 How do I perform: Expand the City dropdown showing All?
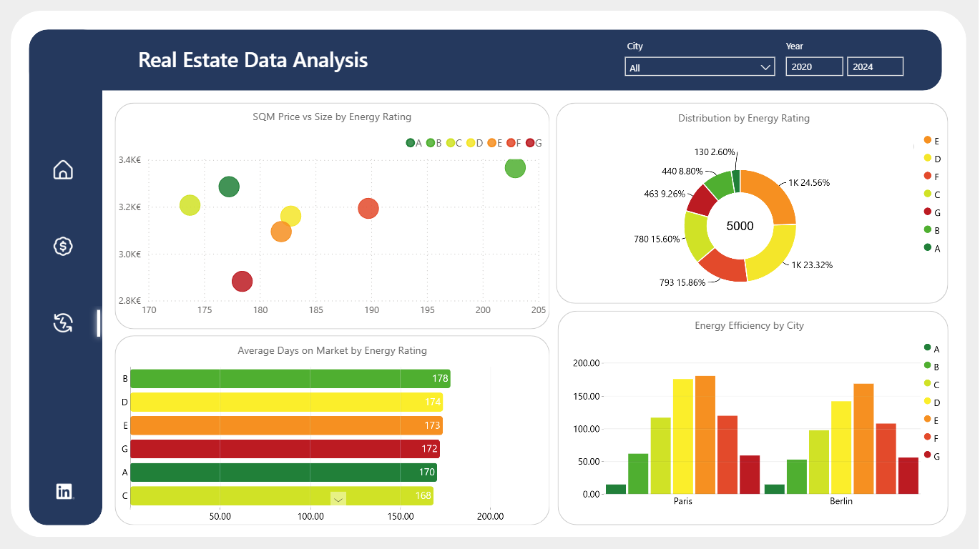tap(700, 67)
